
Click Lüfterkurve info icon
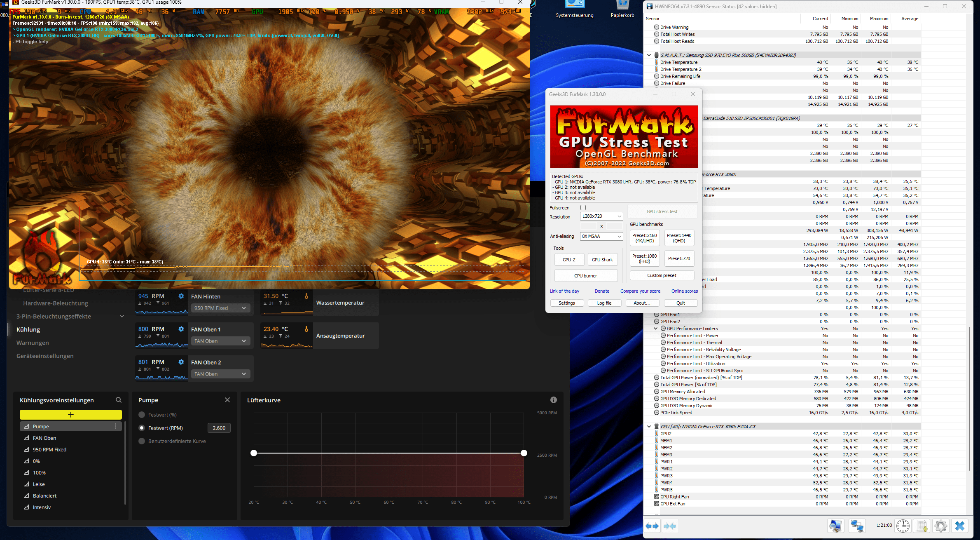click(554, 400)
